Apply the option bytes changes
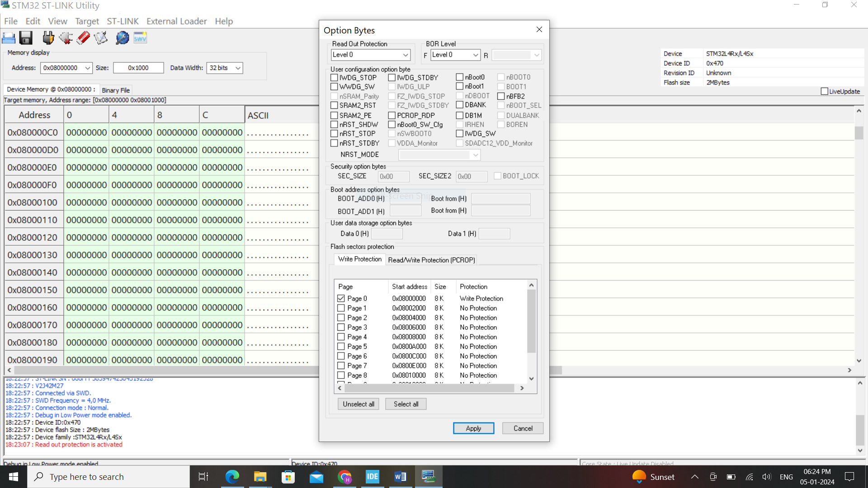 473,428
